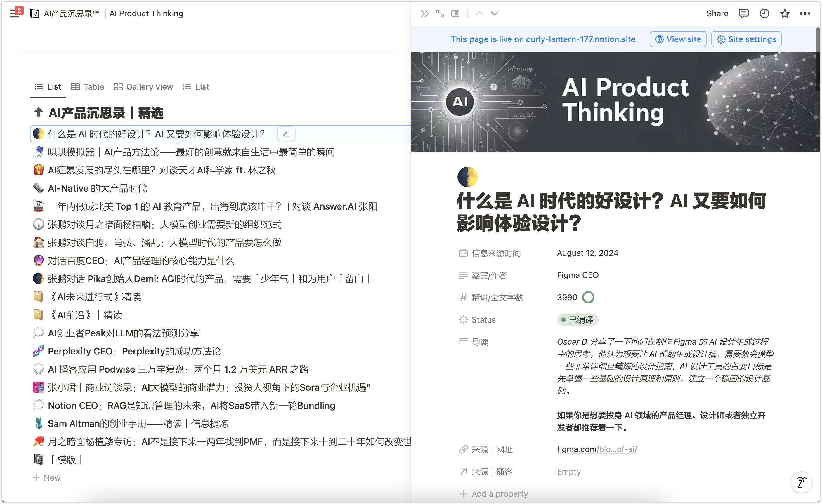Click Add a property
822x504 pixels.
pos(494,494)
